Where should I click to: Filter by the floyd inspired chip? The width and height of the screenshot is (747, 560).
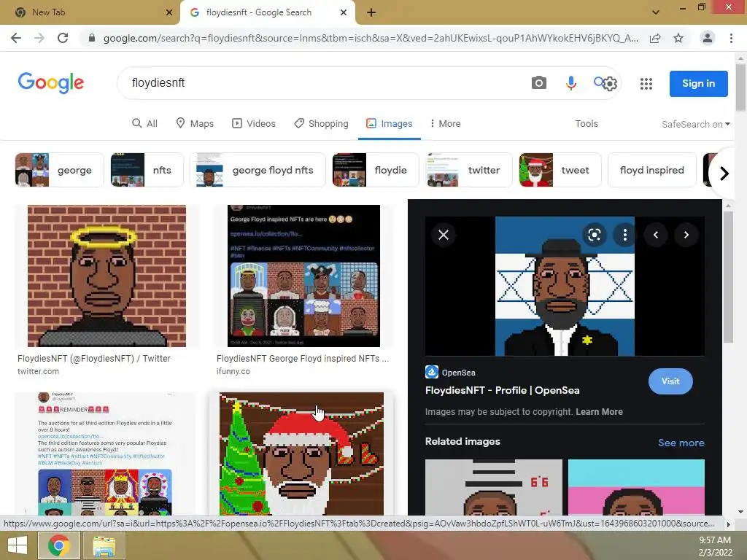[651, 170]
